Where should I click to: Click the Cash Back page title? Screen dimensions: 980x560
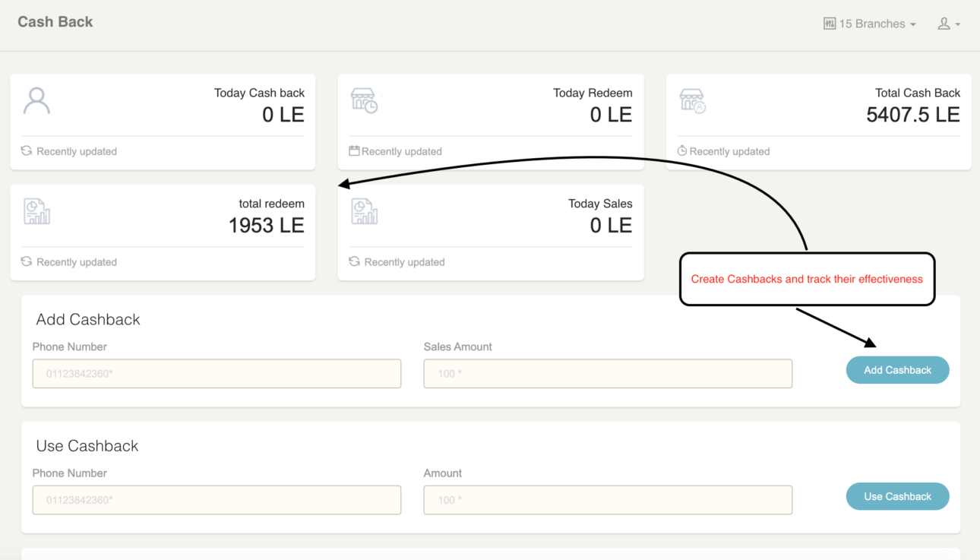pos(55,22)
